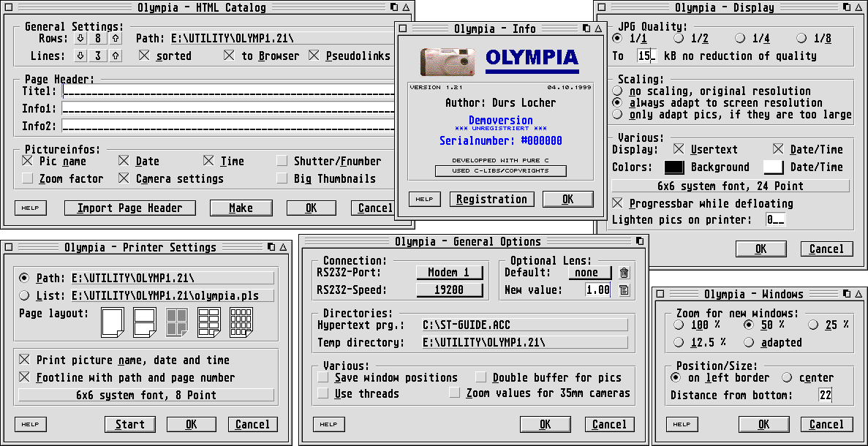
Task: Open the Printer 8 Point font selector
Action: coord(146,395)
